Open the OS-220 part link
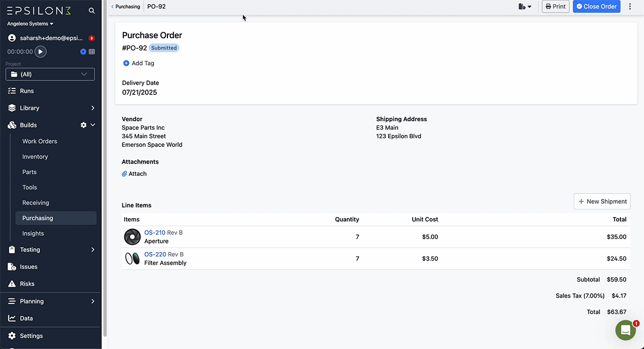Screen dimensions: 644x349 coord(155,255)
